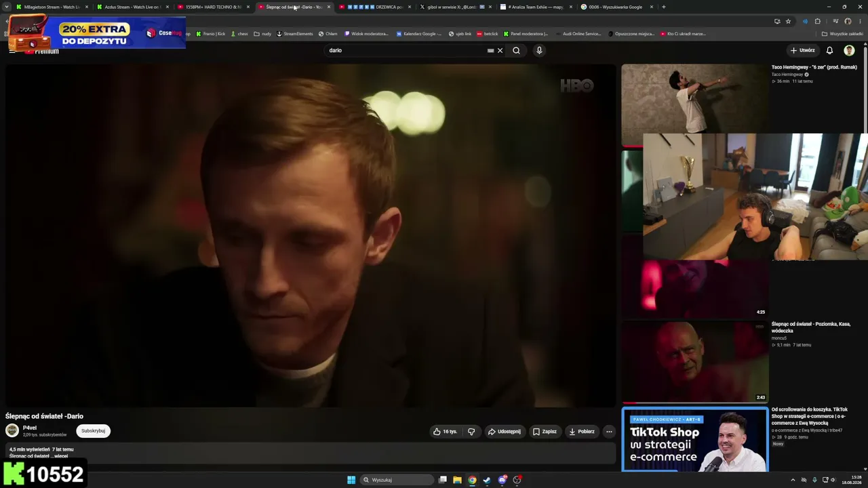This screenshot has width=868, height=488.
Task: Click the moncu5 channel name
Action: [778, 338]
